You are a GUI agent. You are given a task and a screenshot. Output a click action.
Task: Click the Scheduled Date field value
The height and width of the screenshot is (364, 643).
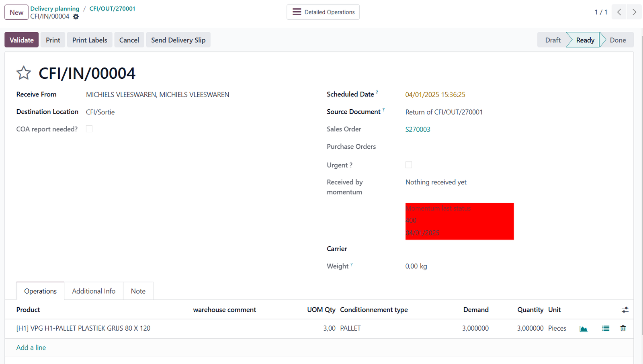point(435,95)
